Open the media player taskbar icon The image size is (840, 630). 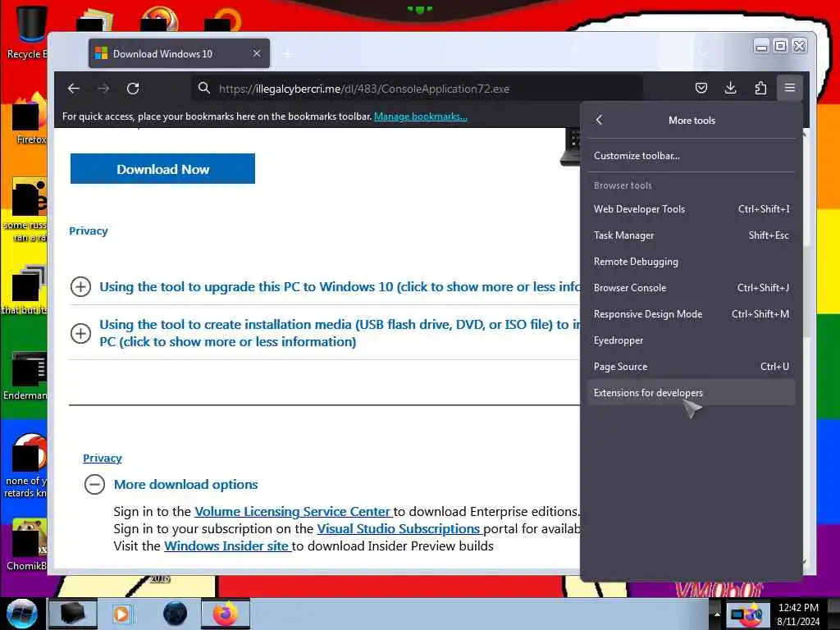[121, 614]
